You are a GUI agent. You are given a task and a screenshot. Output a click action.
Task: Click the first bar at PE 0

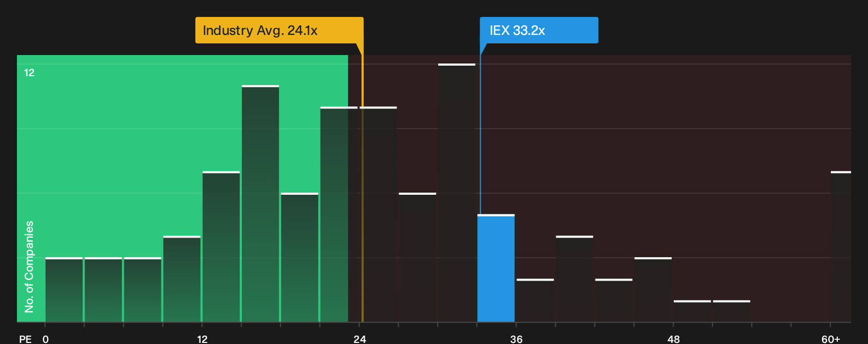64,290
